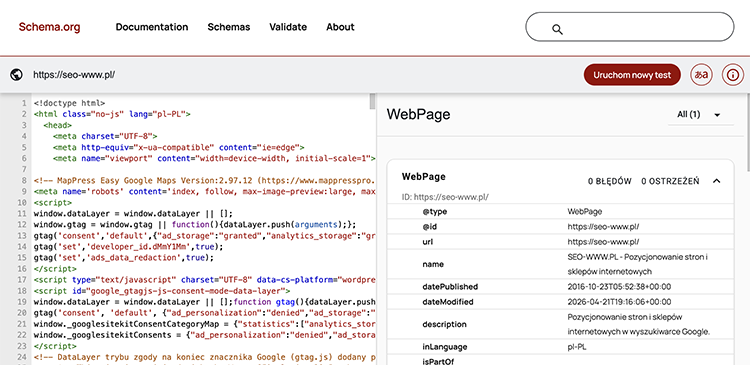Click the 0 BŁĘDÓW error count
The width and height of the screenshot is (750, 365).
(610, 181)
